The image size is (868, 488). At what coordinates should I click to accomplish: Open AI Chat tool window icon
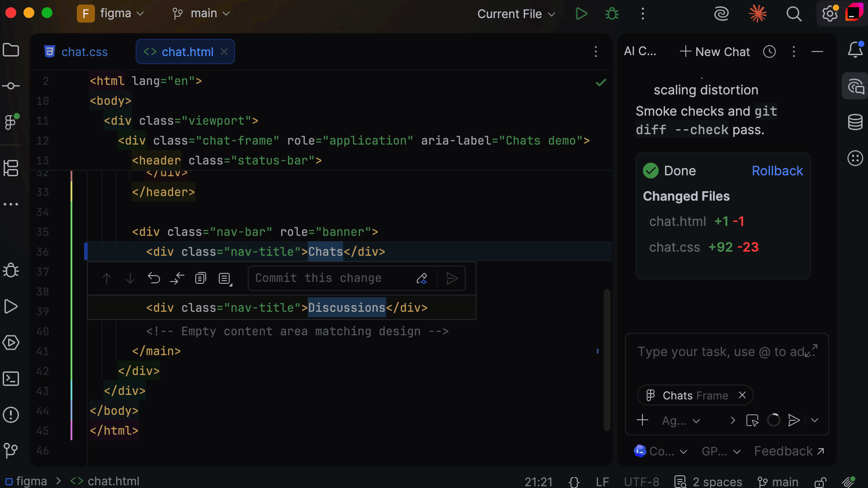pos(855,86)
